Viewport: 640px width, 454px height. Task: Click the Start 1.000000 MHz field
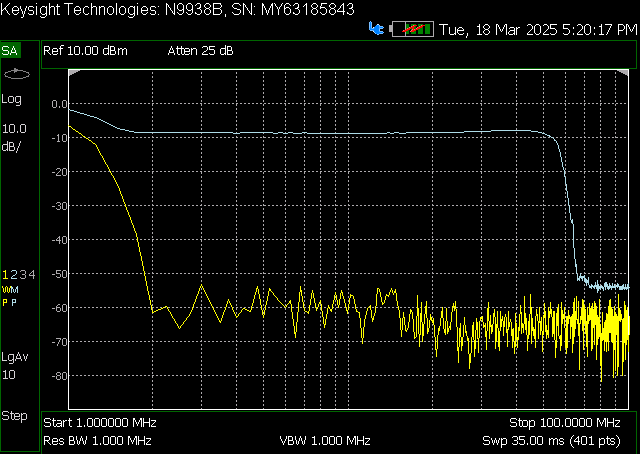(100, 423)
